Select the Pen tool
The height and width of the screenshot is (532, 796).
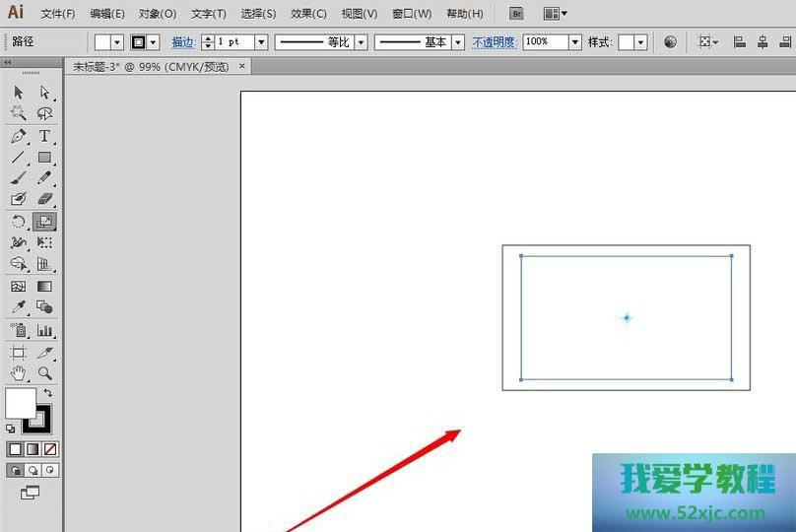[19, 136]
